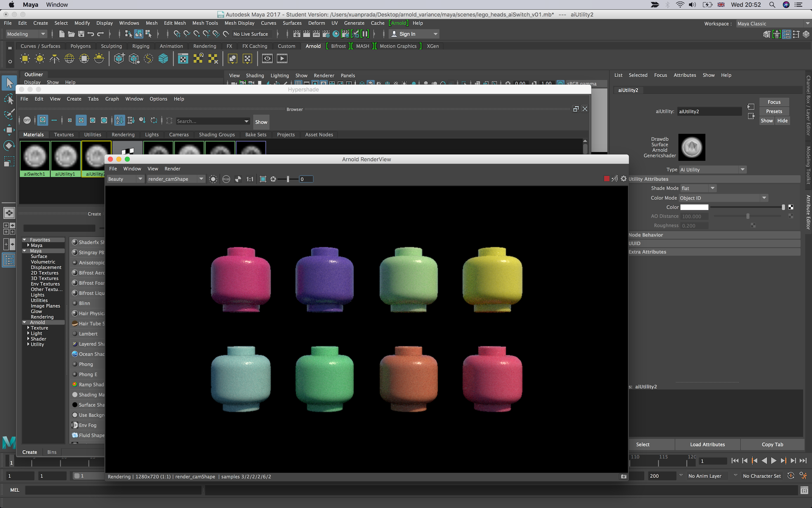Screen dimensions: 812x508
Task: Open the Beauty AOV dropdown
Action: tap(126, 179)
